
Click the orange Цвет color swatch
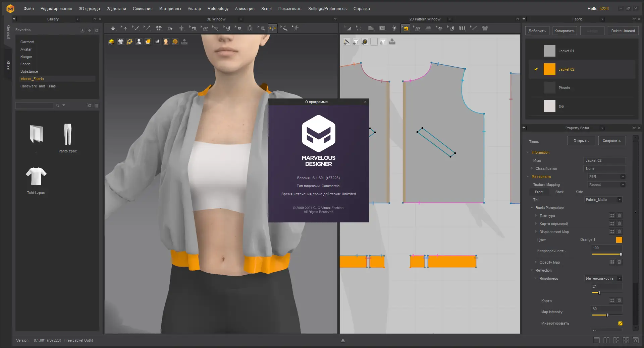619,240
